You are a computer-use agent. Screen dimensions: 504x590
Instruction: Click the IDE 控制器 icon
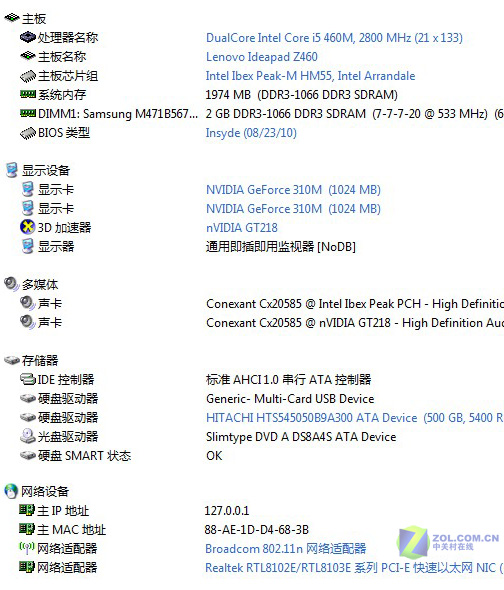(28, 379)
